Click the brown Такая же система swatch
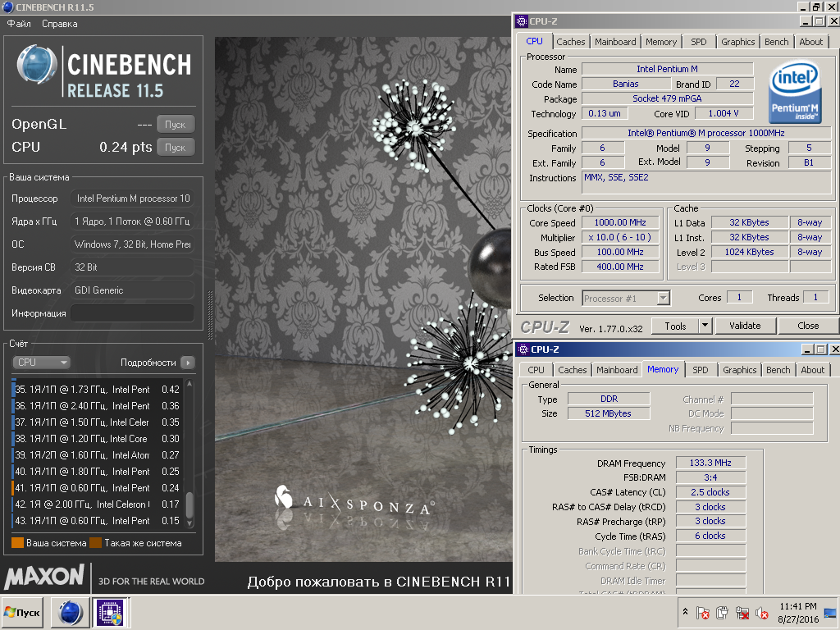This screenshot has width=840, height=630. pos(95,543)
